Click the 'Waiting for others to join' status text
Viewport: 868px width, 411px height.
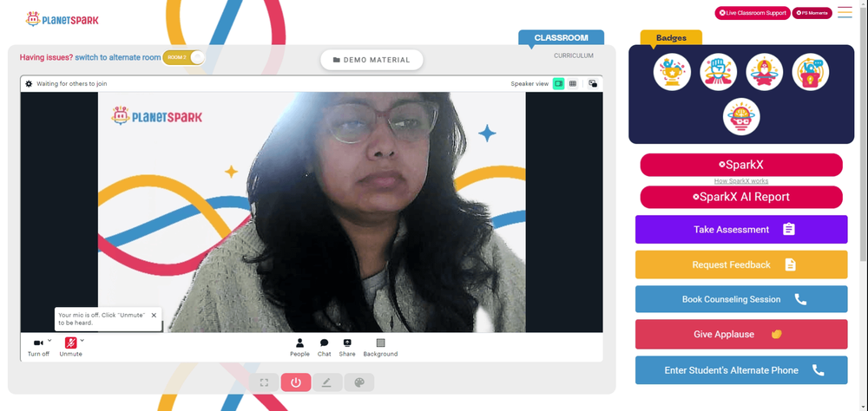click(x=72, y=83)
